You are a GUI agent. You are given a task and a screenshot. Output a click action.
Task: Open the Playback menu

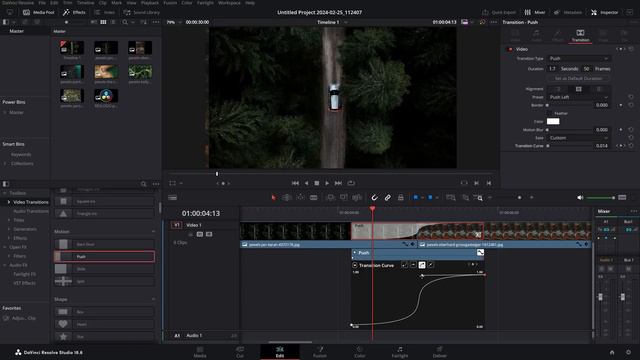tap(149, 2)
